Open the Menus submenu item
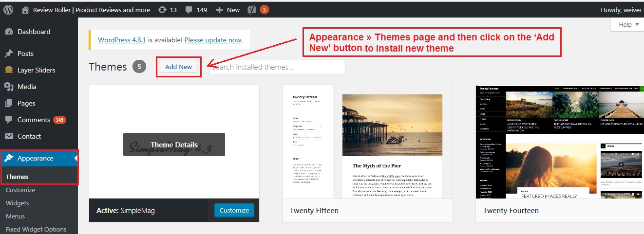 click(x=16, y=216)
